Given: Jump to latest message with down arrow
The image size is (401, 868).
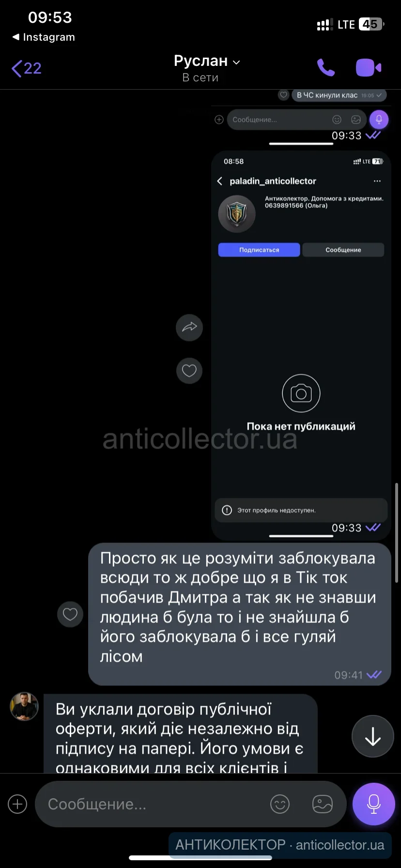Looking at the screenshot, I should point(373,736).
